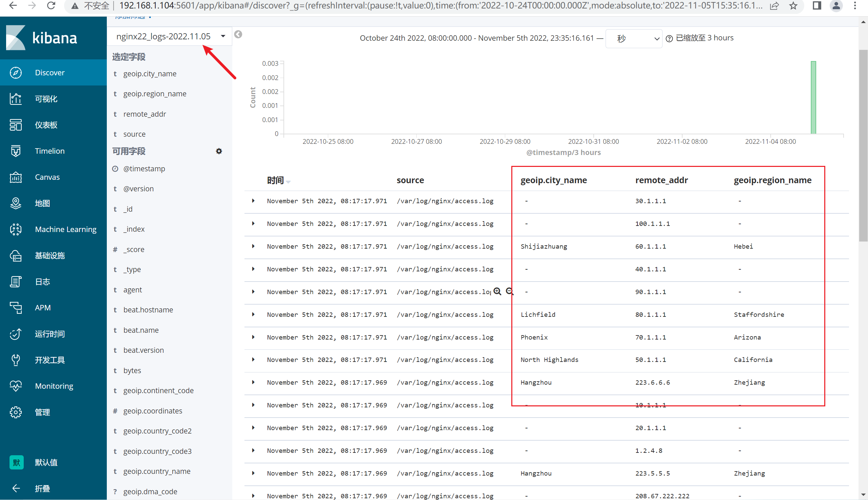
Task: Expand the Phoenix log row
Action: [253, 337]
